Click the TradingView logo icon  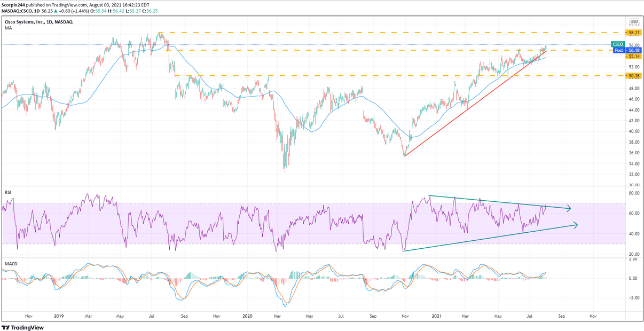click(6, 327)
